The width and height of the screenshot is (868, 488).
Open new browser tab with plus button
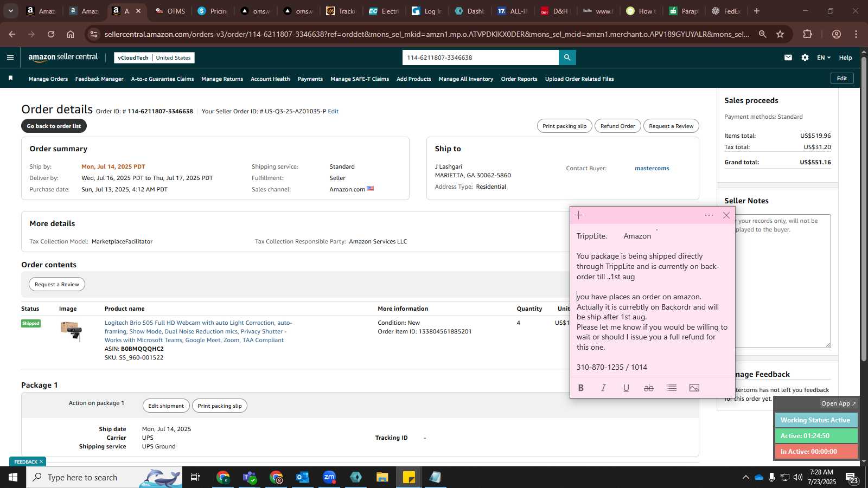(x=757, y=11)
